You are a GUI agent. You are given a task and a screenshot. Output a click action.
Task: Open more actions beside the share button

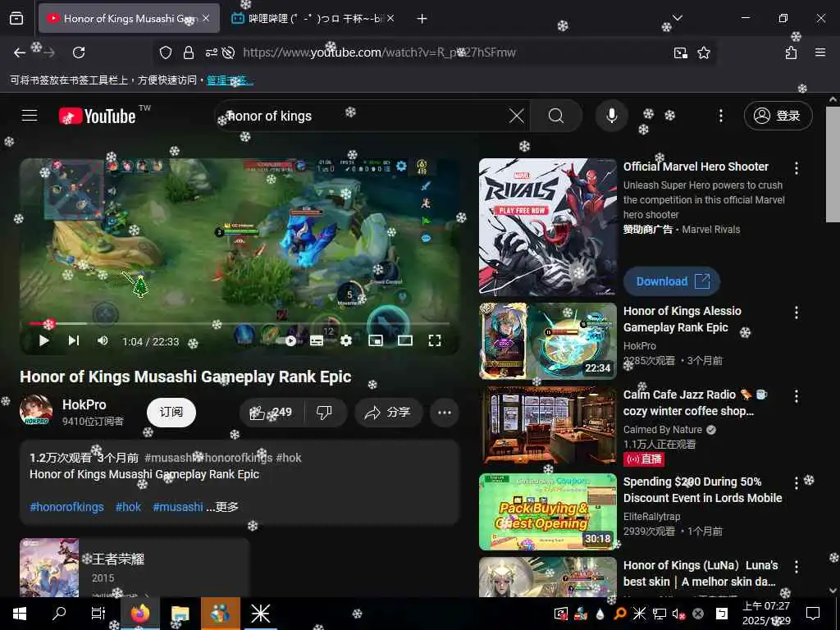click(444, 413)
